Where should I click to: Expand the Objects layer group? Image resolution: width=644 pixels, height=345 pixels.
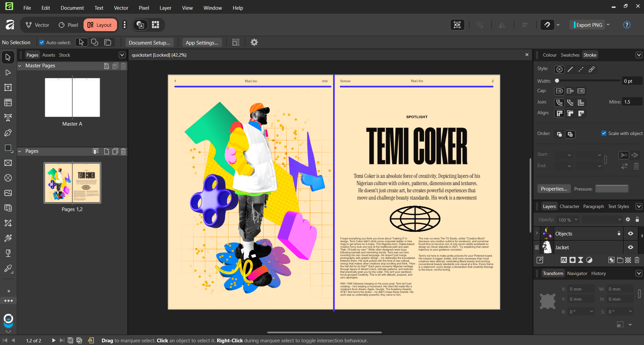(537, 233)
